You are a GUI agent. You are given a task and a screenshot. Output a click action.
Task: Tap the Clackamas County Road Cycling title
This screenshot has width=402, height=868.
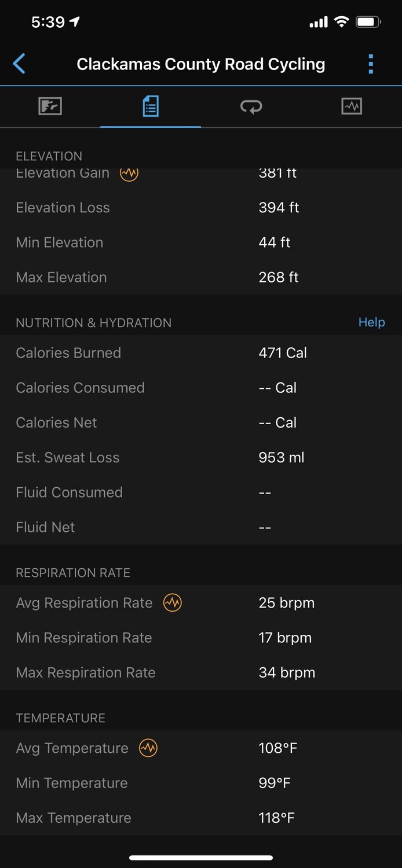tap(201, 64)
